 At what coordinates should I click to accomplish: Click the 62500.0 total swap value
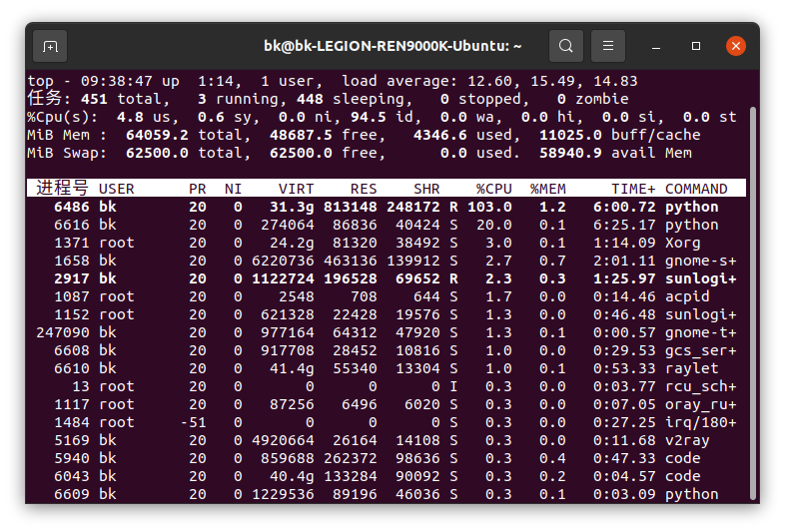157,153
